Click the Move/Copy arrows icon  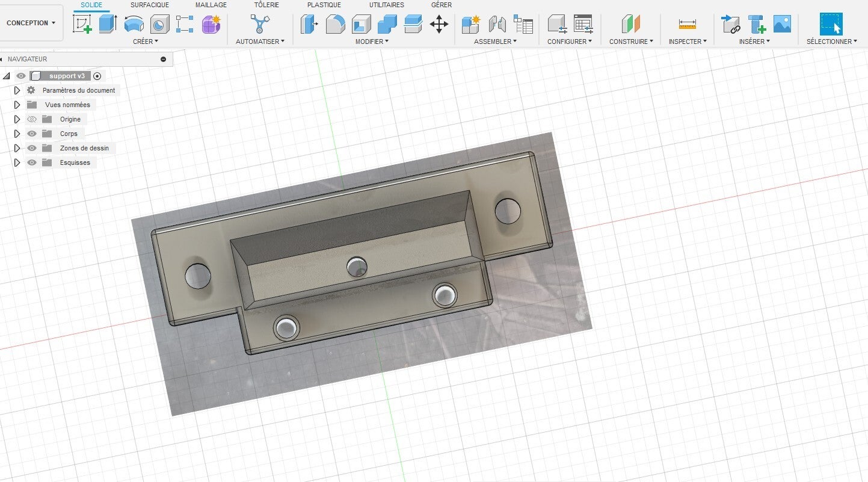click(439, 24)
